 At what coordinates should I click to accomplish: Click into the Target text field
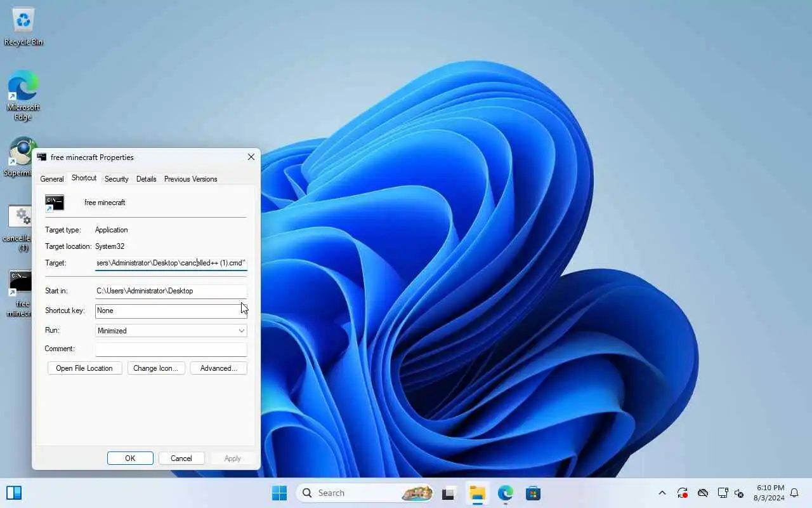[171, 263]
